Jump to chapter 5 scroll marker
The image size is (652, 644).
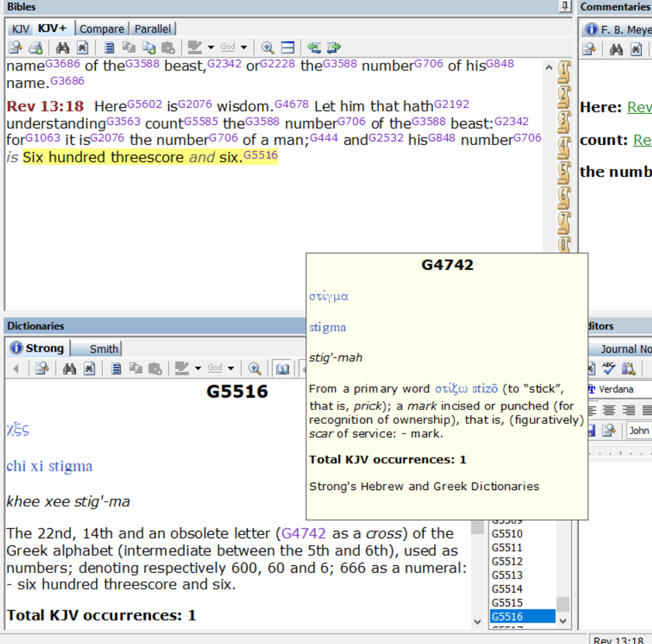tap(564, 173)
